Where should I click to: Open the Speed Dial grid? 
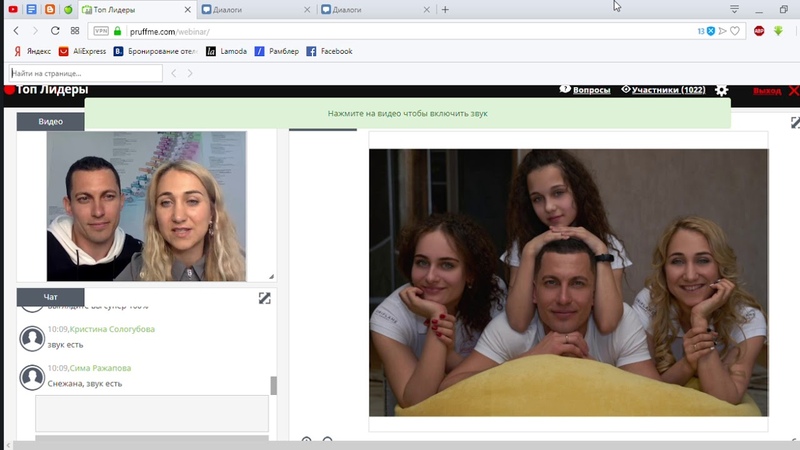[x=75, y=31]
